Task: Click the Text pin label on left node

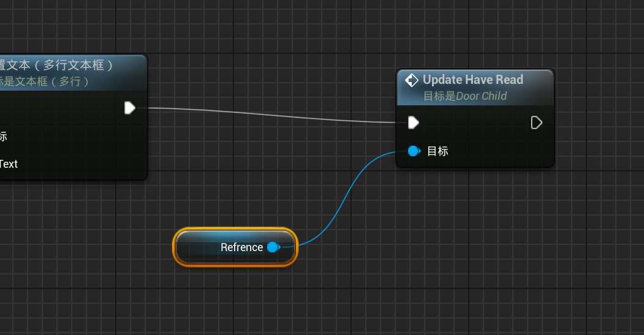Action: tap(9, 164)
